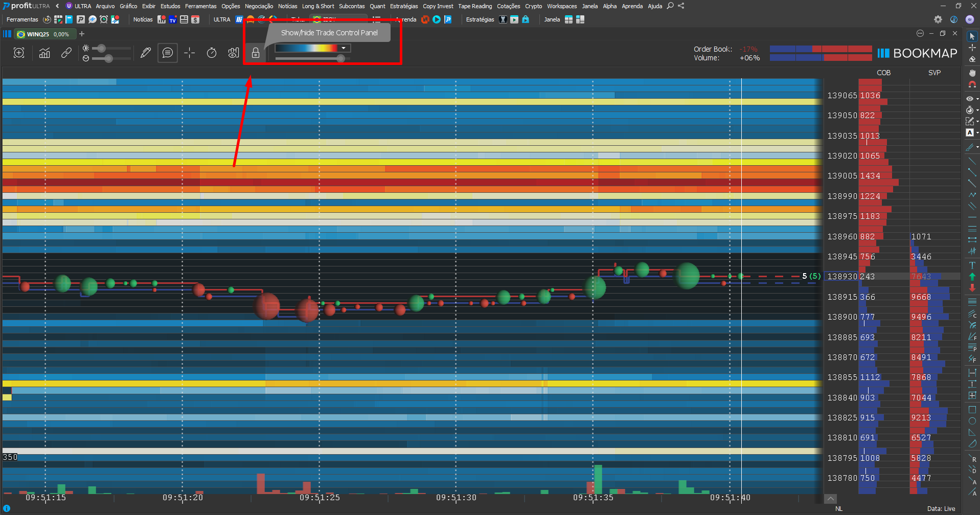Click the search magnifier icon in menu bar

tap(670, 6)
